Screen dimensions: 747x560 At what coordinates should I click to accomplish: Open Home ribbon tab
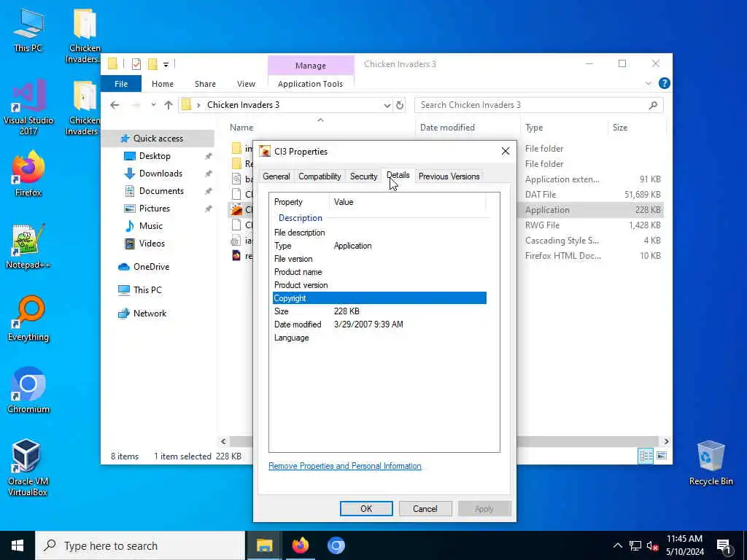pyautogui.click(x=163, y=84)
